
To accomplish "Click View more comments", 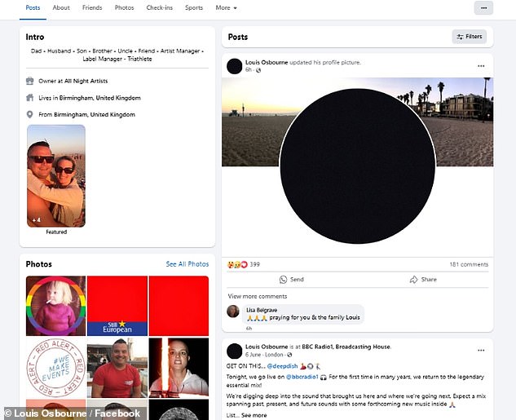I will pyautogui.click(x=258, y=296).
